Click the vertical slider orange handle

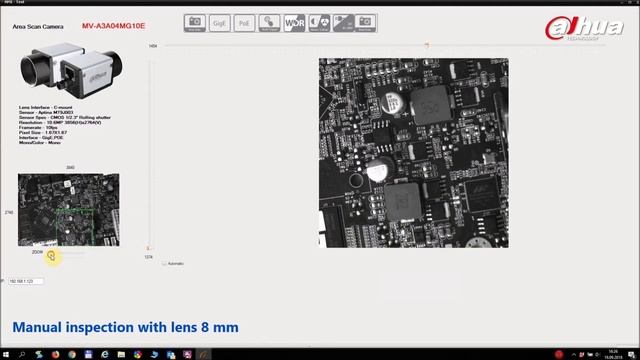[149, 248]
